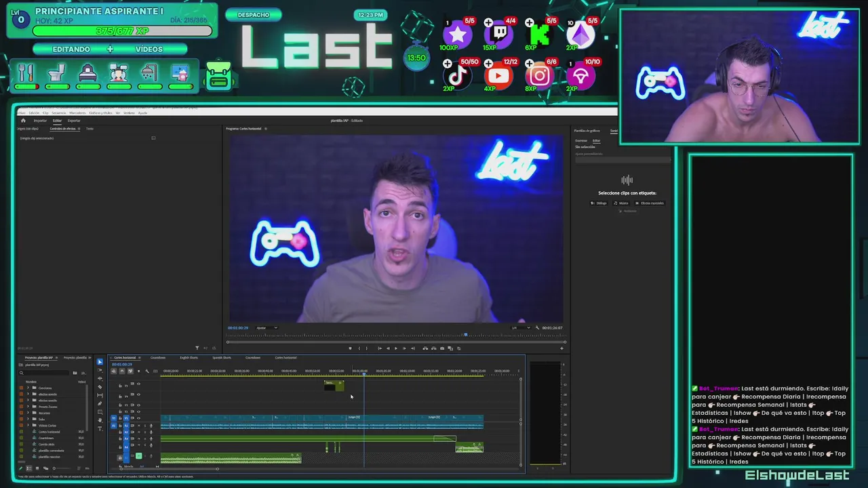Toggle the lock on track V1

[120, 418]
